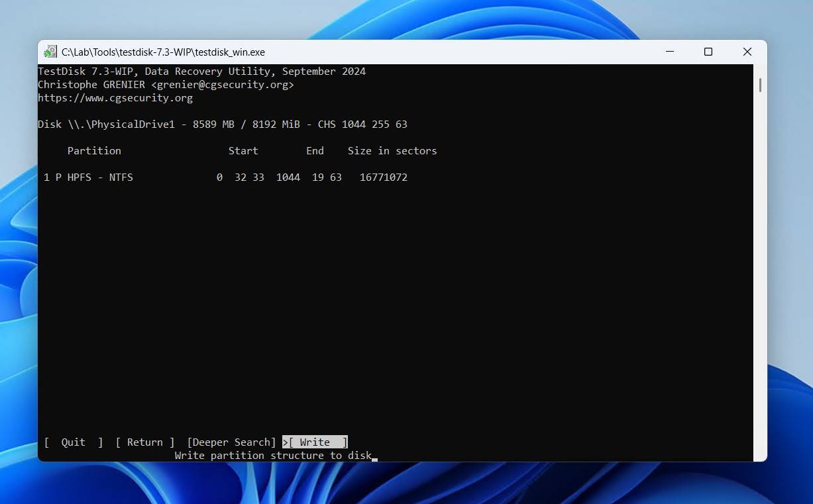The width and height of the screenshot is (813, 504).
Task: Activate the highlighted Write option
Action: (x=315, y=442)
